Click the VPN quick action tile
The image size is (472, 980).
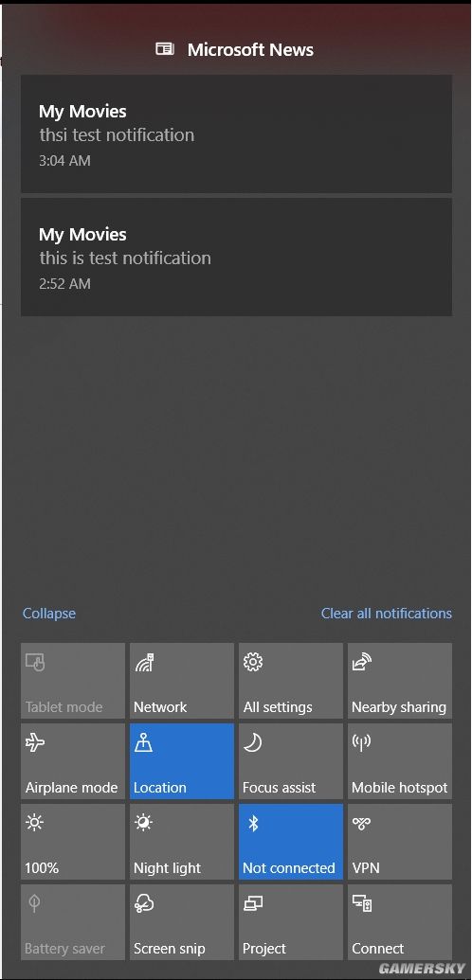pos(399,842)
